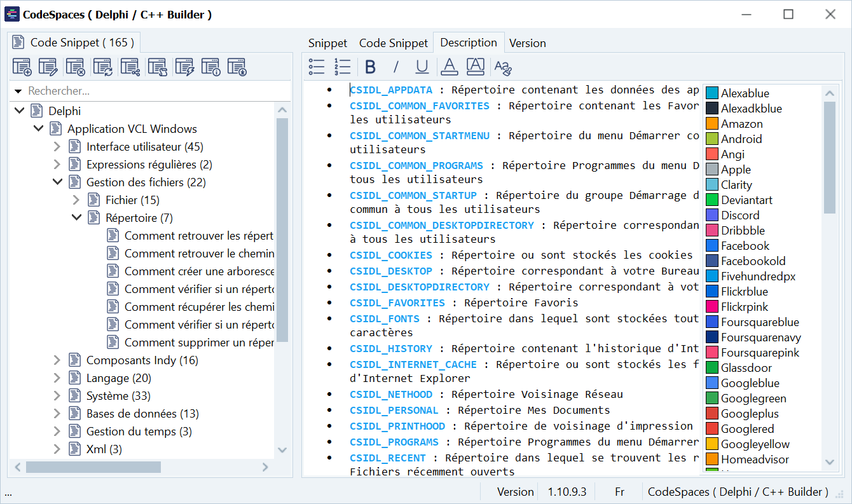Switch to the Version tab
Image resolution: width=852 pixels, height=504 pixels.
coord(527,43)
